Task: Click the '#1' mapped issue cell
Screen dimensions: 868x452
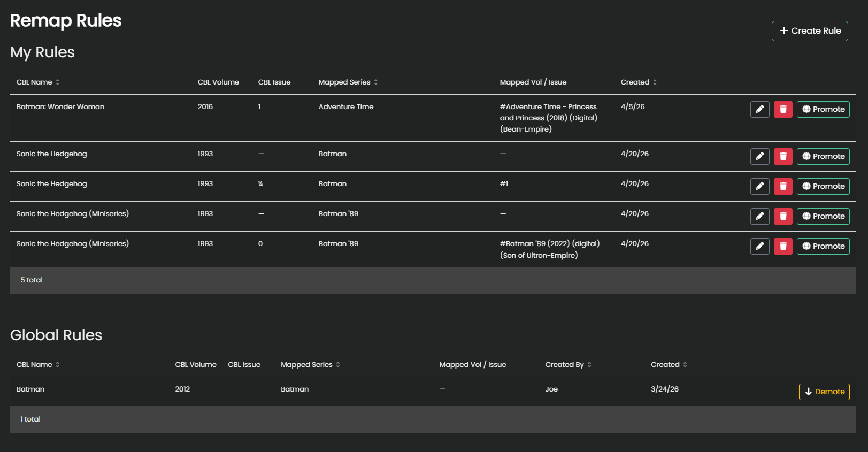Action: (504, 183)
